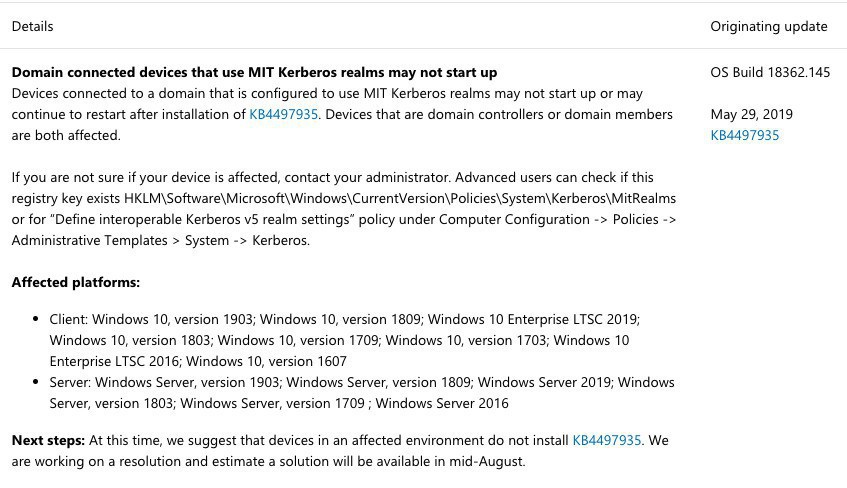The height and width of the screenshot is (488, 847).
Task: Click the bullet marker beside the Client list
Action: [x=36, y=320]
